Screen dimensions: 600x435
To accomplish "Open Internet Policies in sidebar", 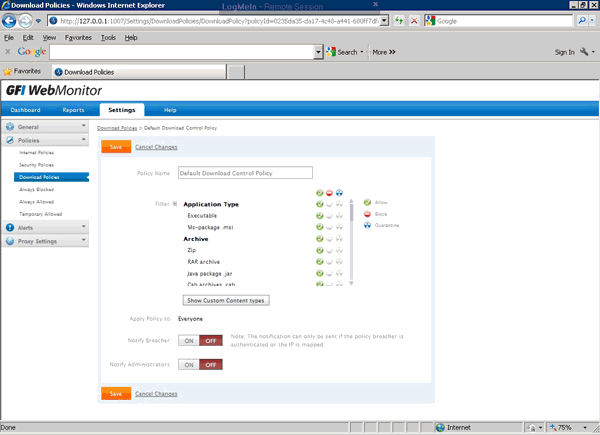I will (36, 152).
